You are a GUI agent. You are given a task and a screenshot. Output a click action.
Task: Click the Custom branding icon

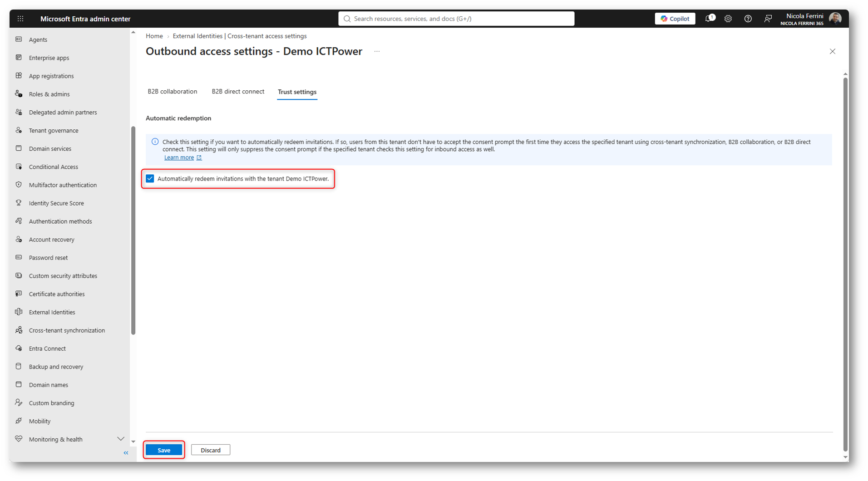coord(19,402)
